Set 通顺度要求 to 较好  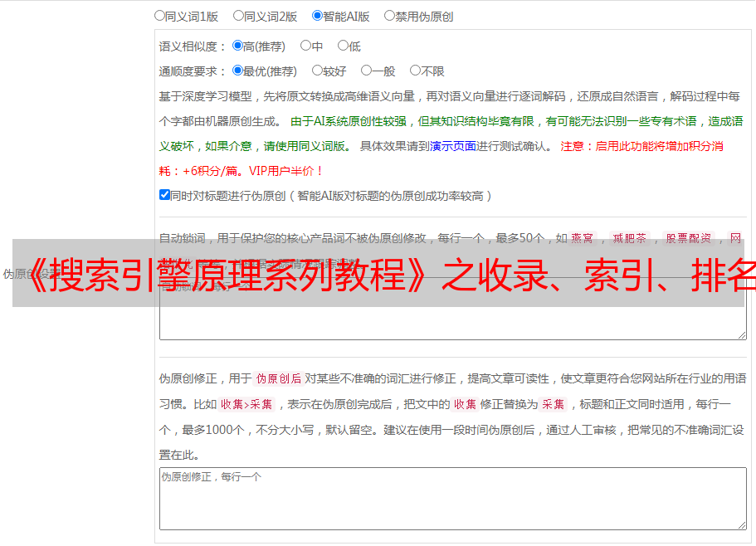coord(317,71)
